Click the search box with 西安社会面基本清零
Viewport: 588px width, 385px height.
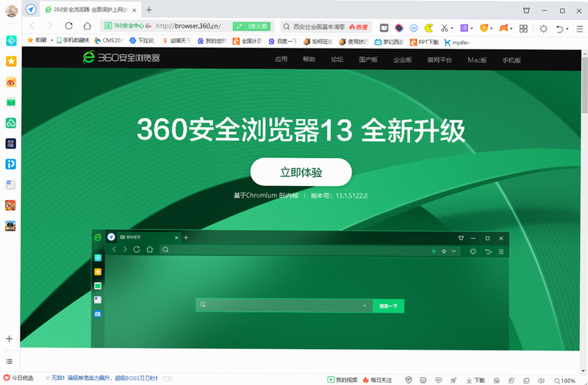(319, 26)
